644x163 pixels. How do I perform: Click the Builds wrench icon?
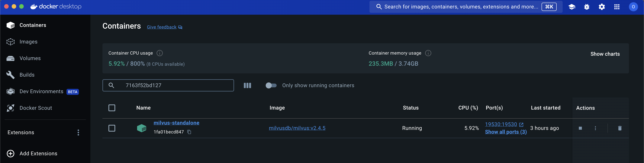coord(11,75)
